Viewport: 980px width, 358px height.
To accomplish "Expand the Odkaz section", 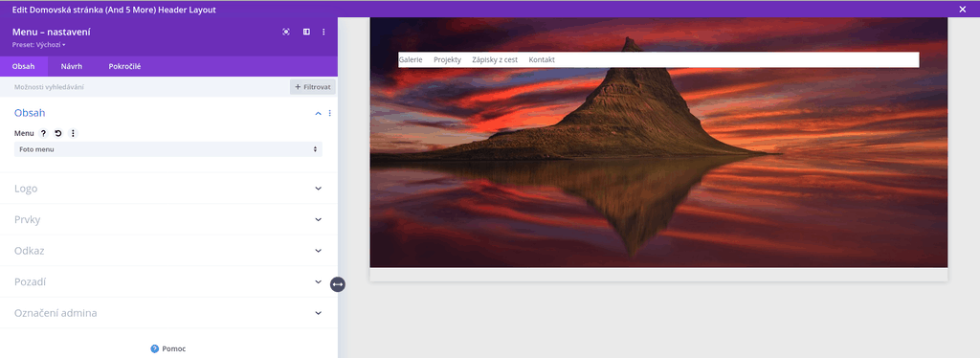I will 168,251.
